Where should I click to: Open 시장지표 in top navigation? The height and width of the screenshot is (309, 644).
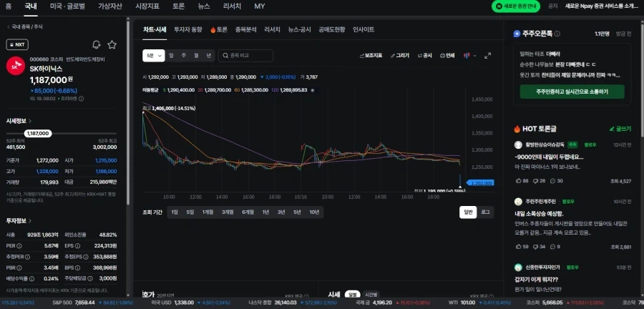pos(147,6)
